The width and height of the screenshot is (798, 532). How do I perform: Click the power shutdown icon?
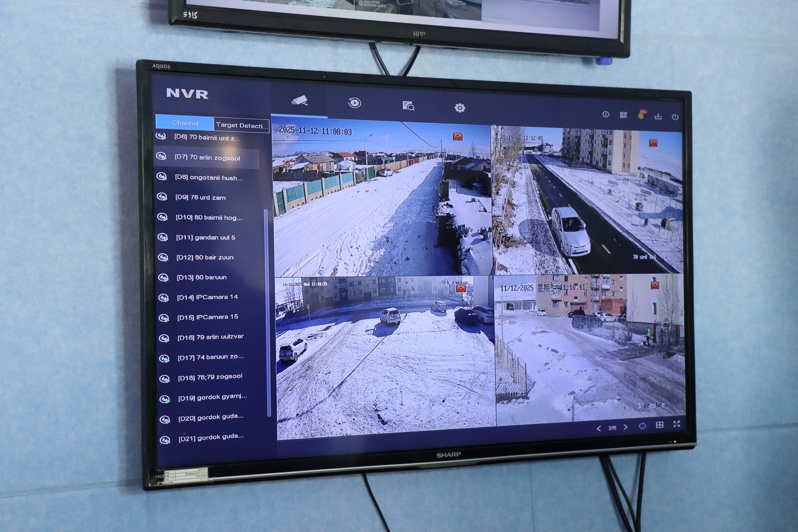click(x=675, y=117)
